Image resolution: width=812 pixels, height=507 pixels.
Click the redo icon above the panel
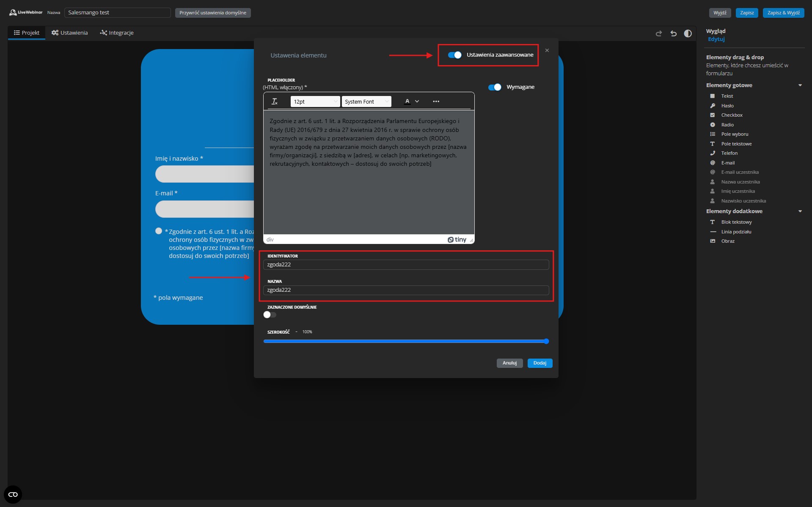658,33
